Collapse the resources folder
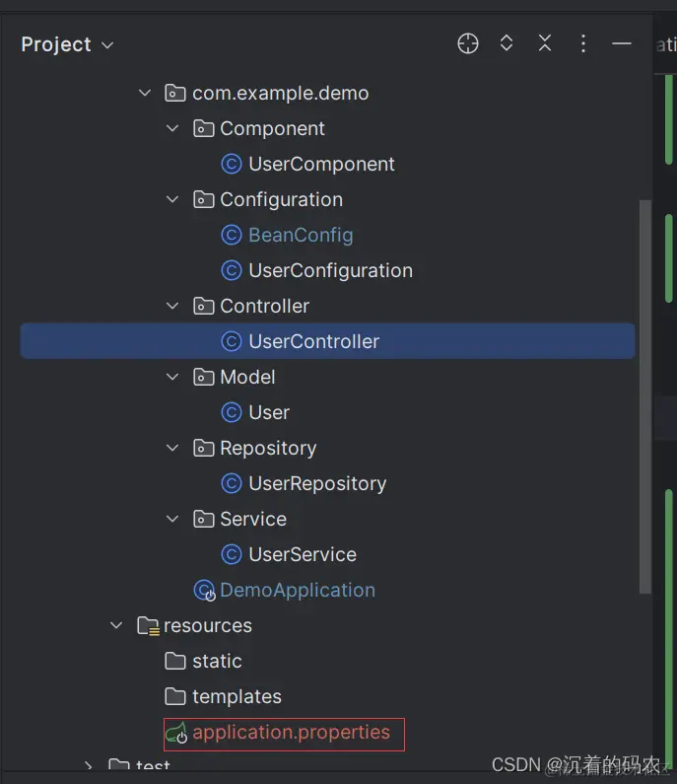The width and height of the screenshot is (677, 784). (x=116, y=625)
